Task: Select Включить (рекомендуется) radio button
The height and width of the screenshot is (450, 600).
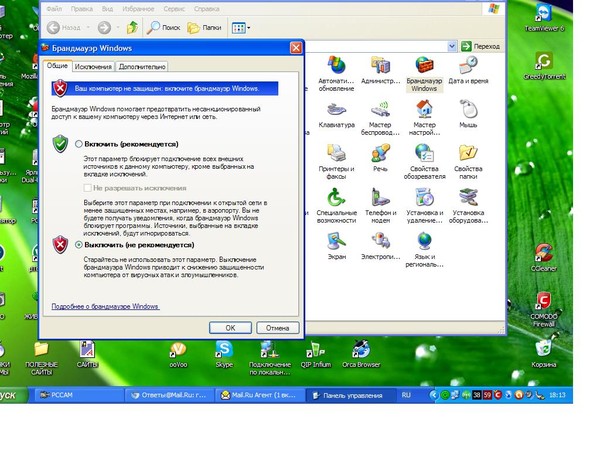Action: point(79,144)
